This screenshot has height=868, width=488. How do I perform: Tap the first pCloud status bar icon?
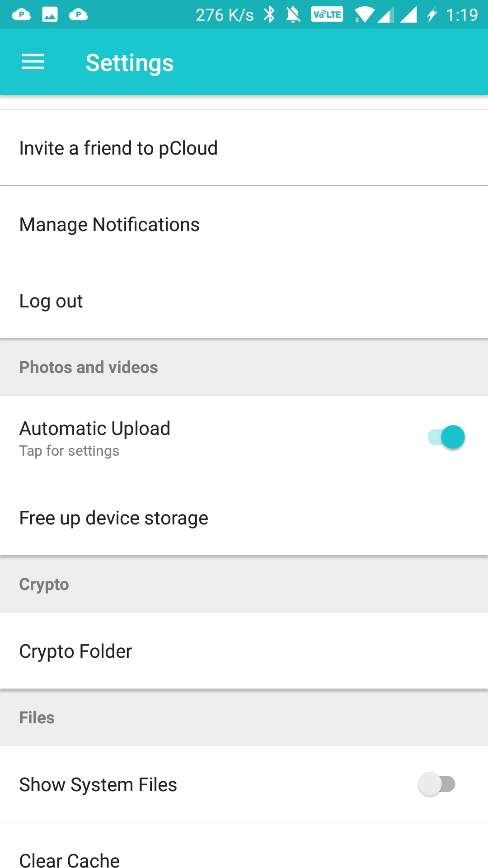[21, 15]
